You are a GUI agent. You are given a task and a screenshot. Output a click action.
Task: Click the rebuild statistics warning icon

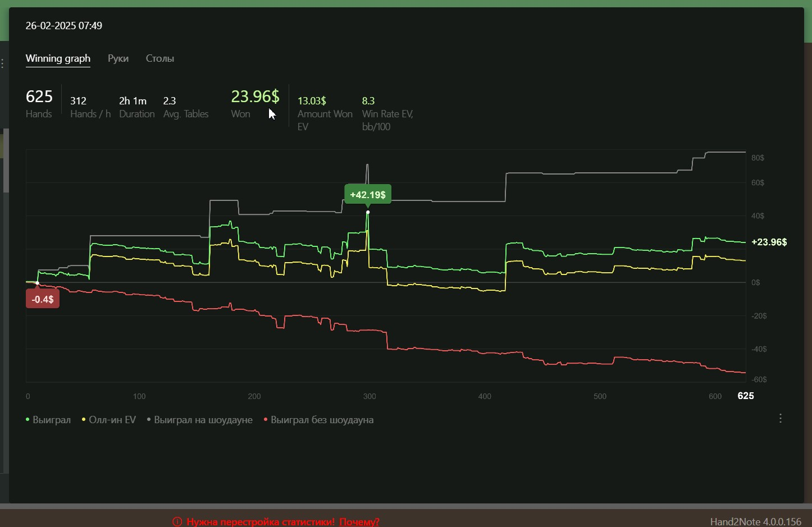click(x=177, y=522)
